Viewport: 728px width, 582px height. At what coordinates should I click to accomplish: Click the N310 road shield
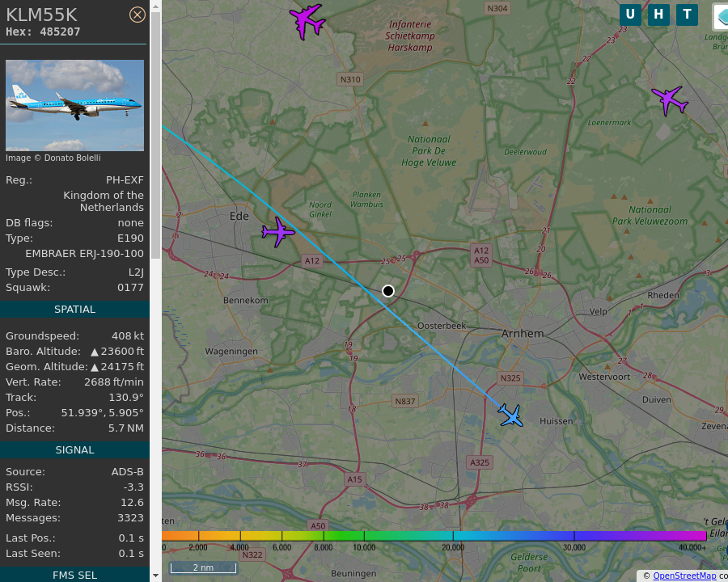tap(350, 79)
